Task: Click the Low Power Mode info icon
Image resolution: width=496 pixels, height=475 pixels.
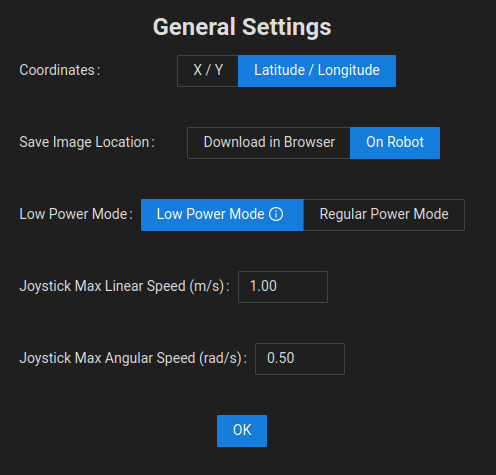Action: coord(276,214)
